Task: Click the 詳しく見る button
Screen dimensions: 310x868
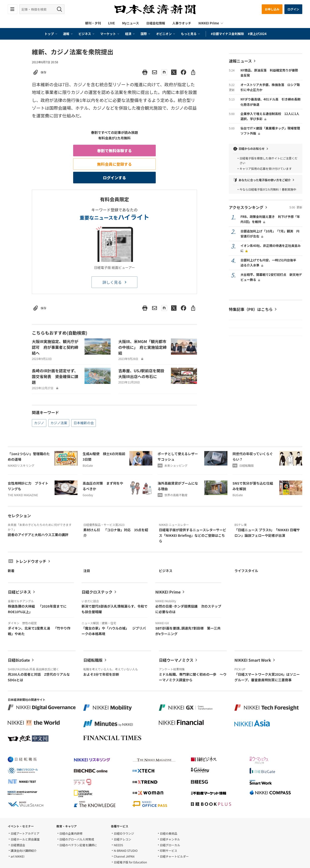Action: (x=114, y=282)
